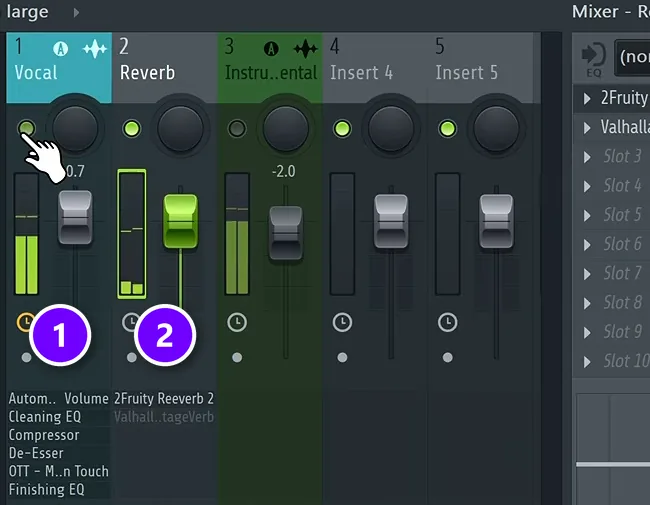
Task: Click the Reverb track peak meter
Action: (132, 234)
